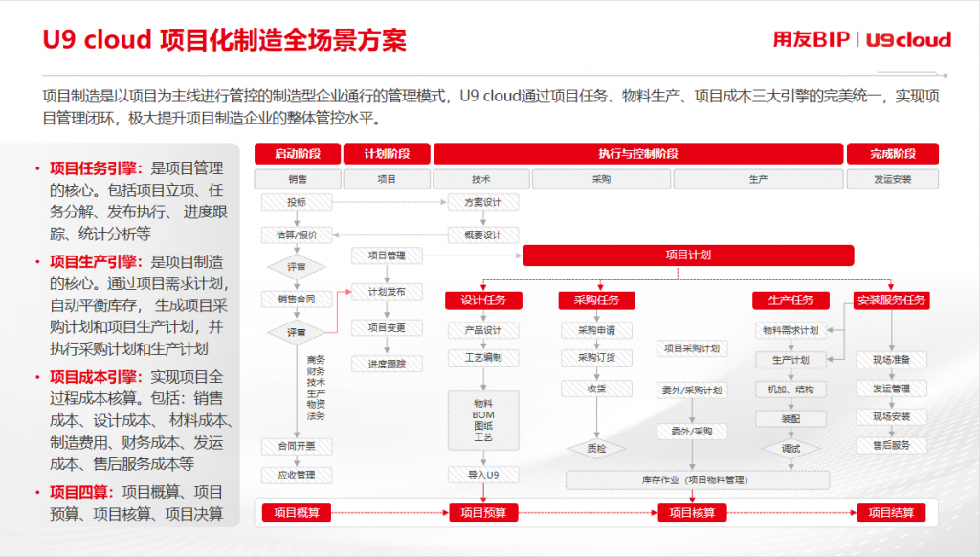Click the 投标 step box
This screenshot has height=557, width=980.
(x=297, y=202)
